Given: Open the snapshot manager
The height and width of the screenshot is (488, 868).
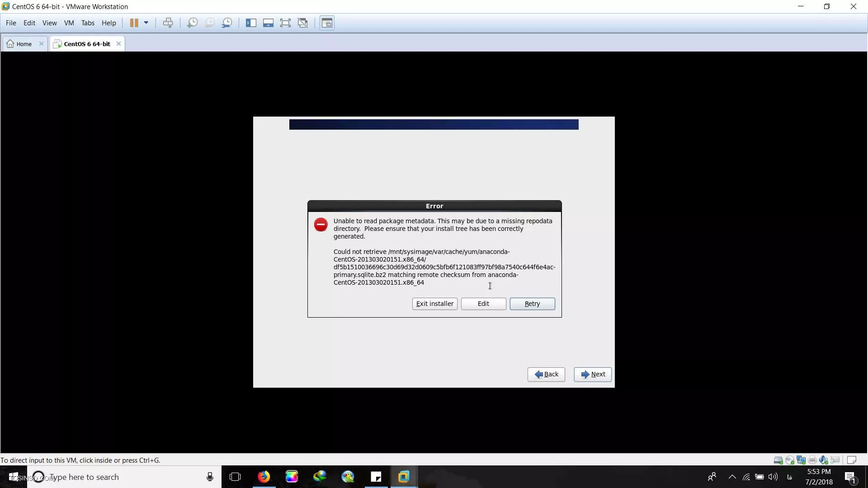Looking at the screenshot, I should coord(227,23).
